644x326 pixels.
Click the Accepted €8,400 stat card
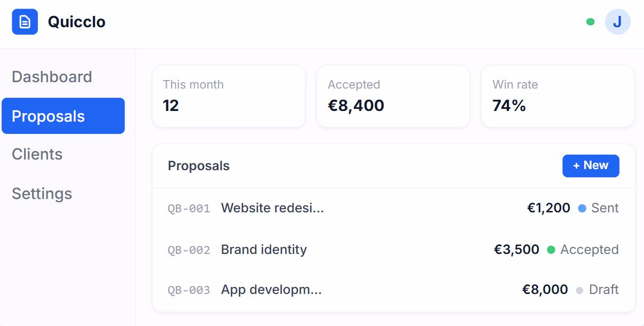tap(394, 97)
